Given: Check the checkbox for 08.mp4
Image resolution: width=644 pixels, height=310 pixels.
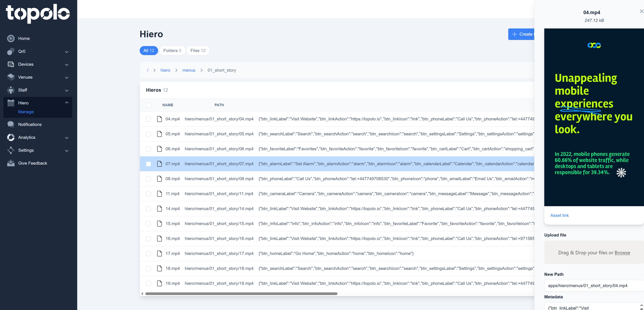Looking at the screenshot, I should 148,179.
